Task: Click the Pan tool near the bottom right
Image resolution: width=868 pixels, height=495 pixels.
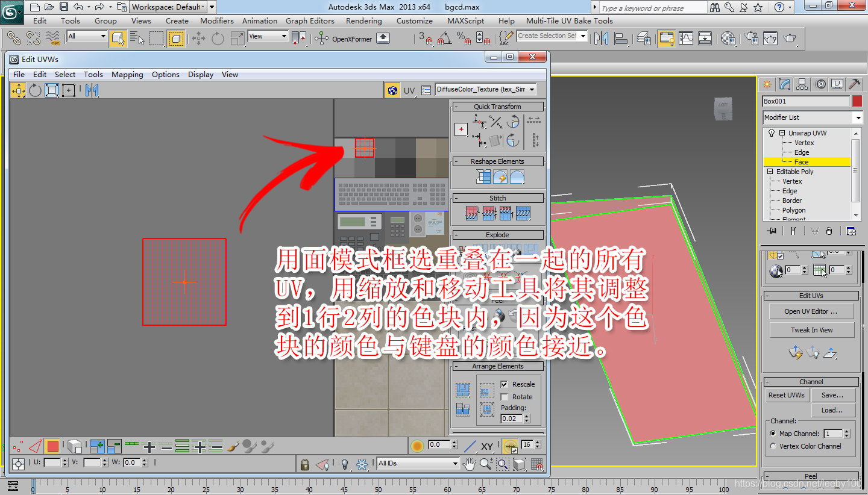Action: [469, 464]
